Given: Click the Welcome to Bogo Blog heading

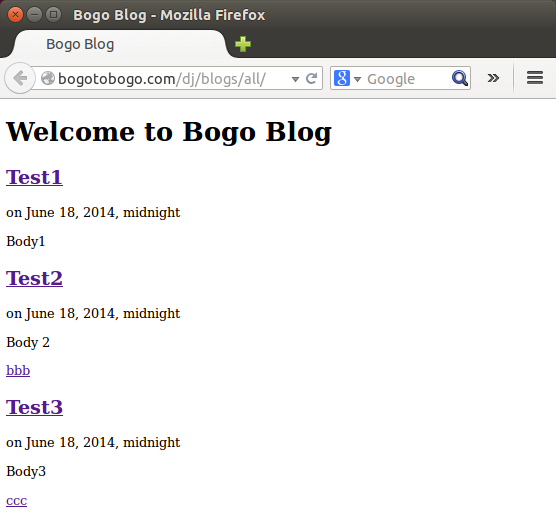Looking at the screenshot, I should click(169, 132).
